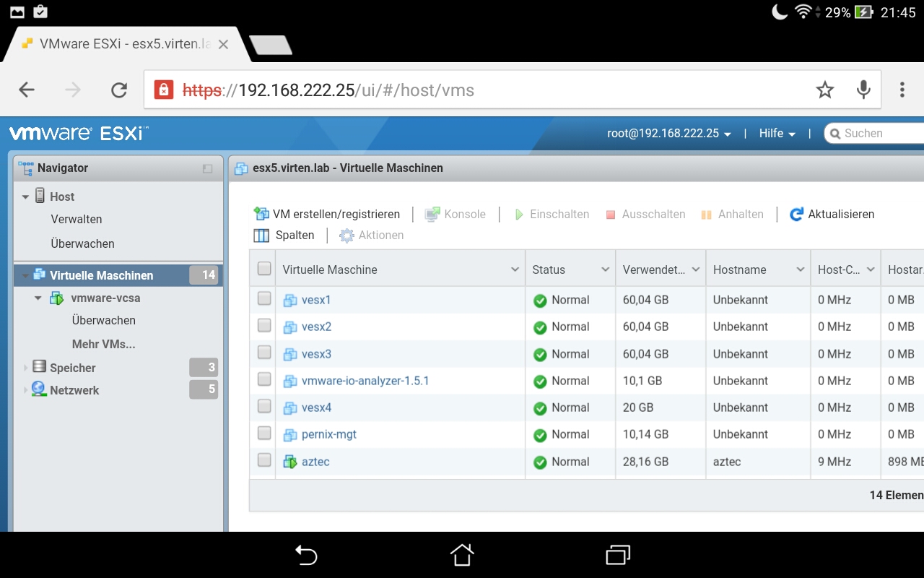Screen dimensions: 924x578
Task: Open Virtuelle Maschine column dropdown arrow
Action: pyautogui.click(x=515, y=269)
